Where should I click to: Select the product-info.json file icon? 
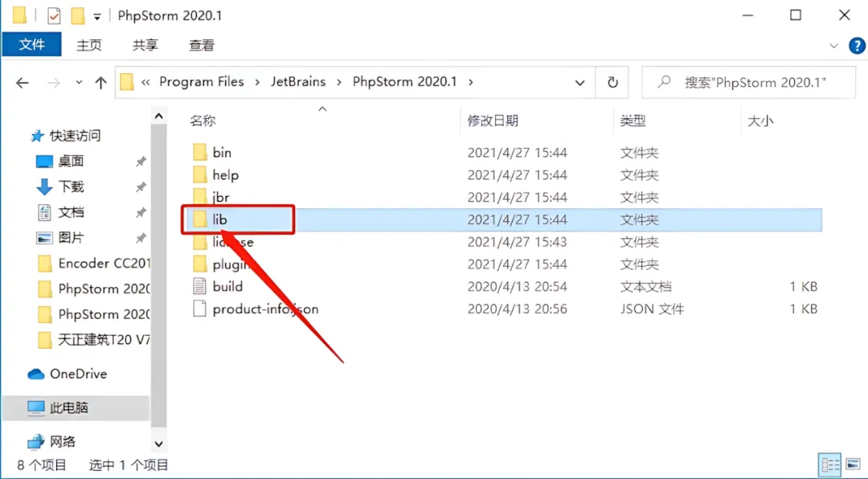(200, 309)
